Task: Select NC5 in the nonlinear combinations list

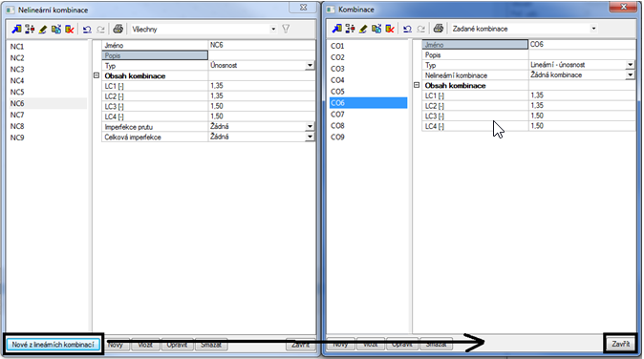Action: (17, 92)
